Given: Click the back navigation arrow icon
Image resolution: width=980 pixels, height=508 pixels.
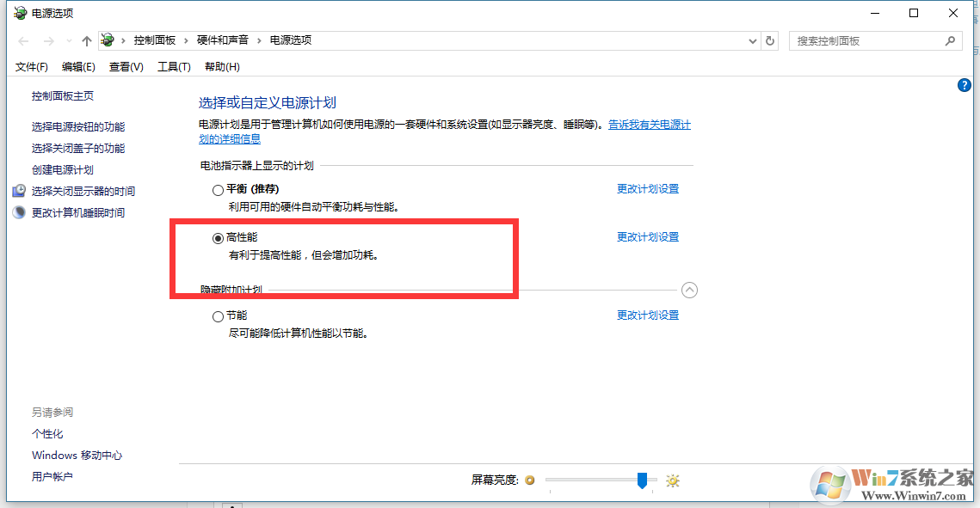Looking at the screenshot, I should coord(22,40).
